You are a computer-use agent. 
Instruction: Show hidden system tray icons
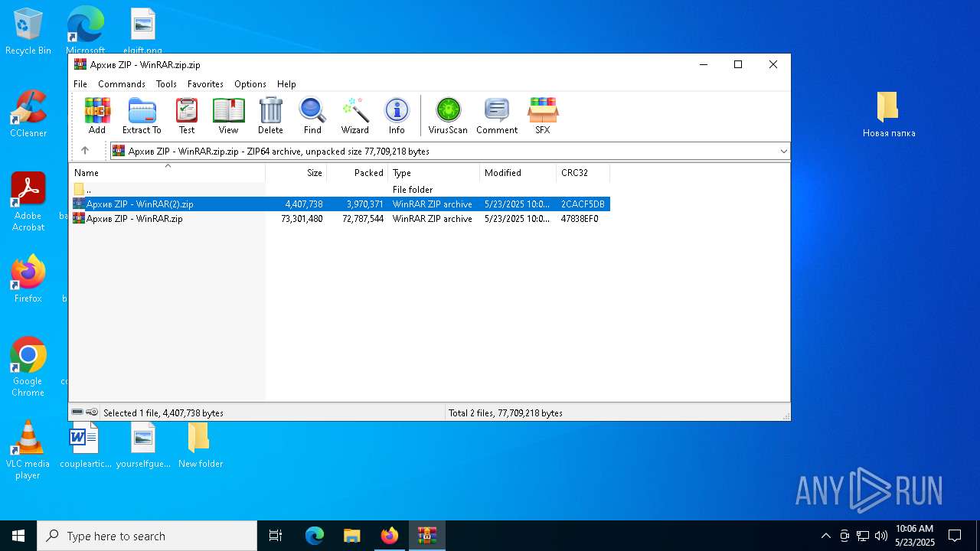(x=825, y=536)
